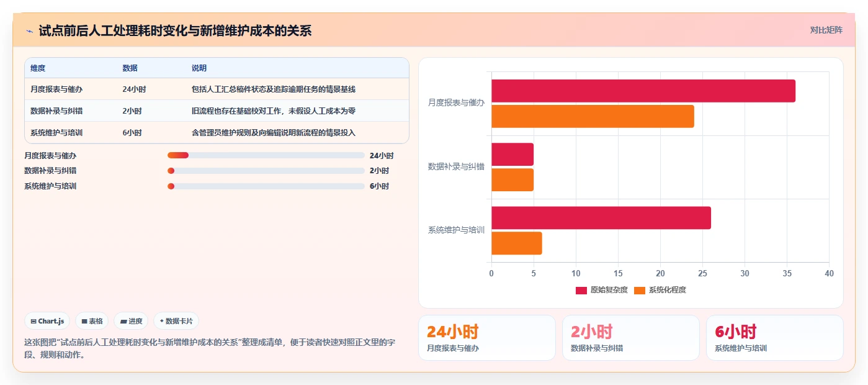Select the 表格 chip
Screen dimensions: 868x385
92,321
